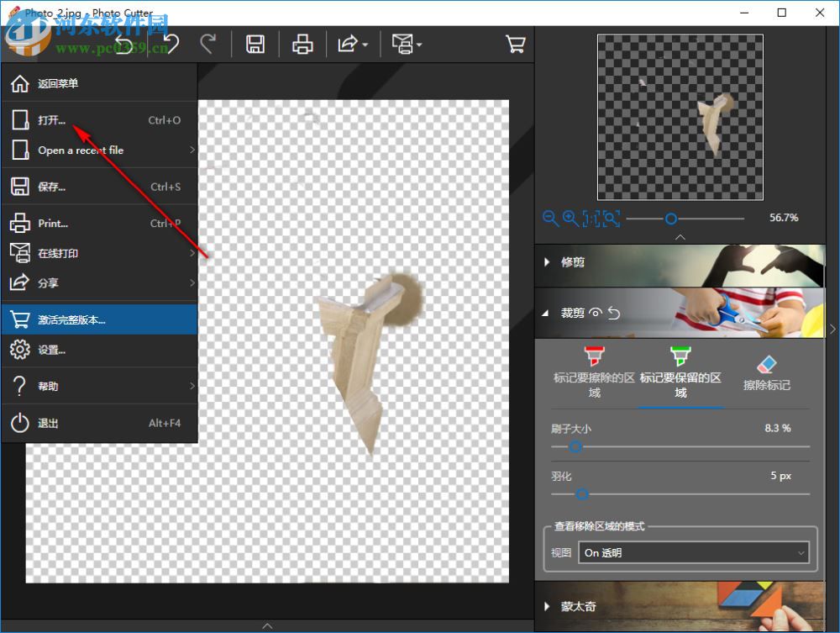The image size is (840, 633).
Task: Toggle the eye icon on the 裁剪 panel
Action: tap(596, 312)
